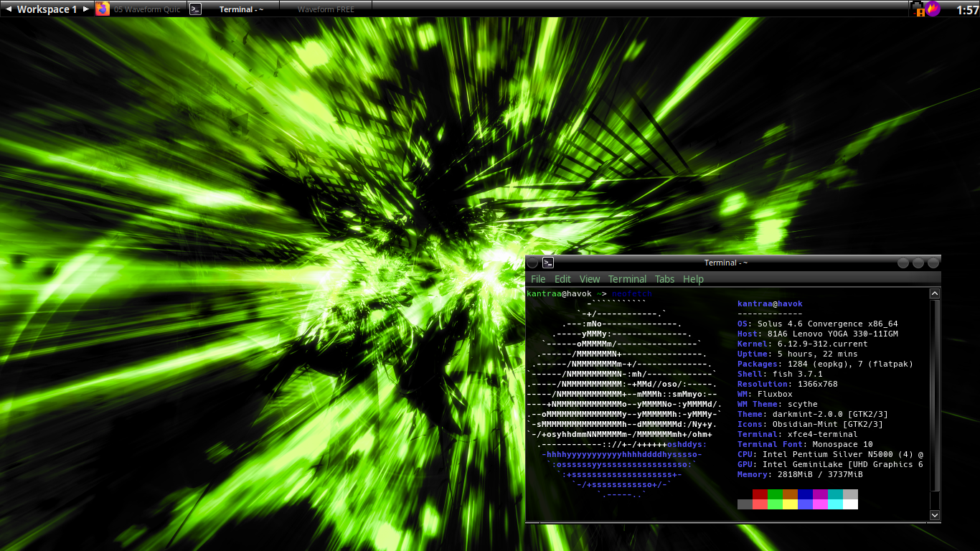Click the 'Resolution: 1366x768' line
Image resolution: width=980 pixels, height=551 pixels.
click(x=788, y=385)
